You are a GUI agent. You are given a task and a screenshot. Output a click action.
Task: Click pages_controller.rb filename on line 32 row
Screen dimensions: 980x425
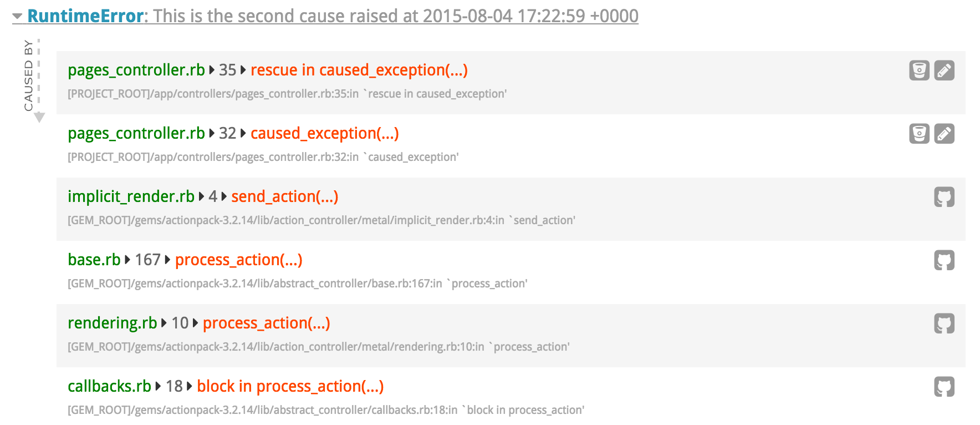point(136,134)
